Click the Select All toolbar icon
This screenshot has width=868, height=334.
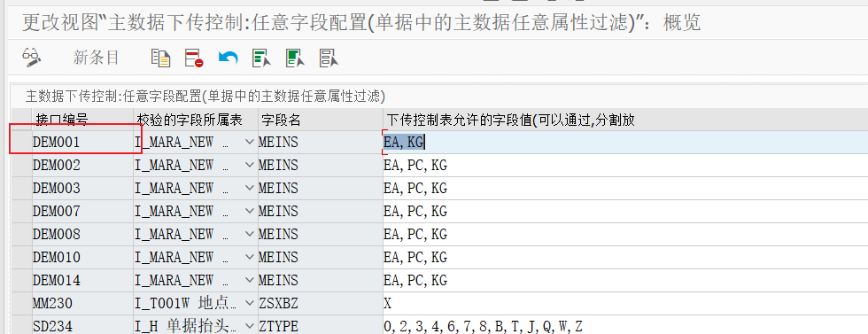tap(260, 58)
